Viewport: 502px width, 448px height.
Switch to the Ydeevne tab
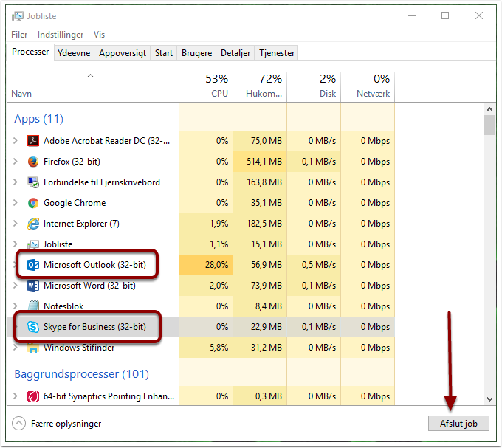pyautogui.click(x=74, y=53)
